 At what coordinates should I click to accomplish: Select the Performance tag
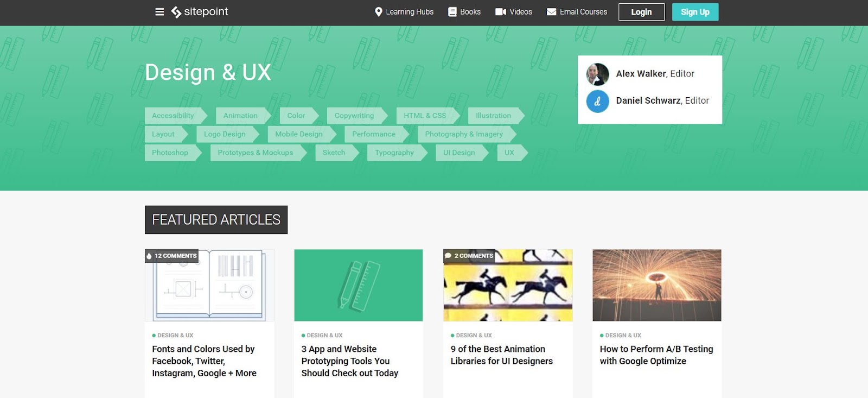(x=376, y=134)
